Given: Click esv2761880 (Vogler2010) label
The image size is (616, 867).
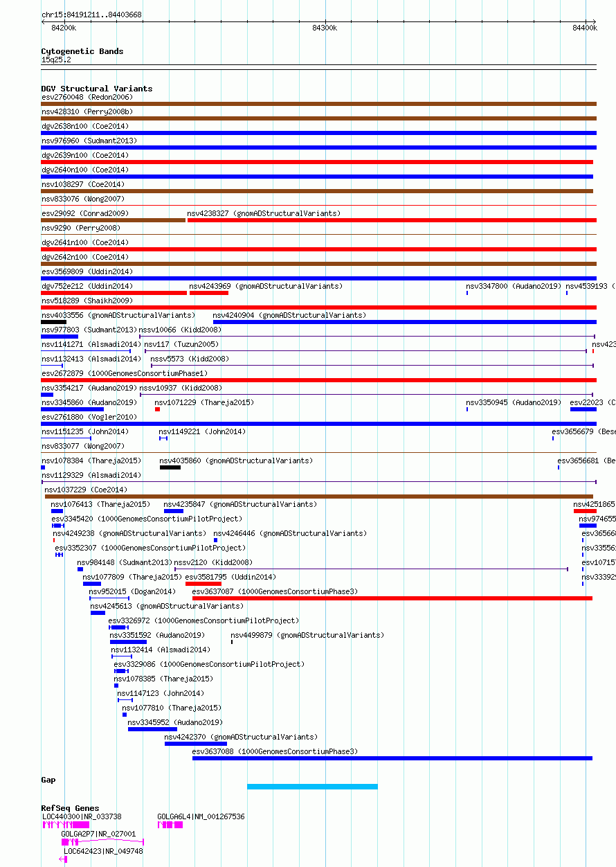Looking at the screenshot, I should tap(89, 417).
